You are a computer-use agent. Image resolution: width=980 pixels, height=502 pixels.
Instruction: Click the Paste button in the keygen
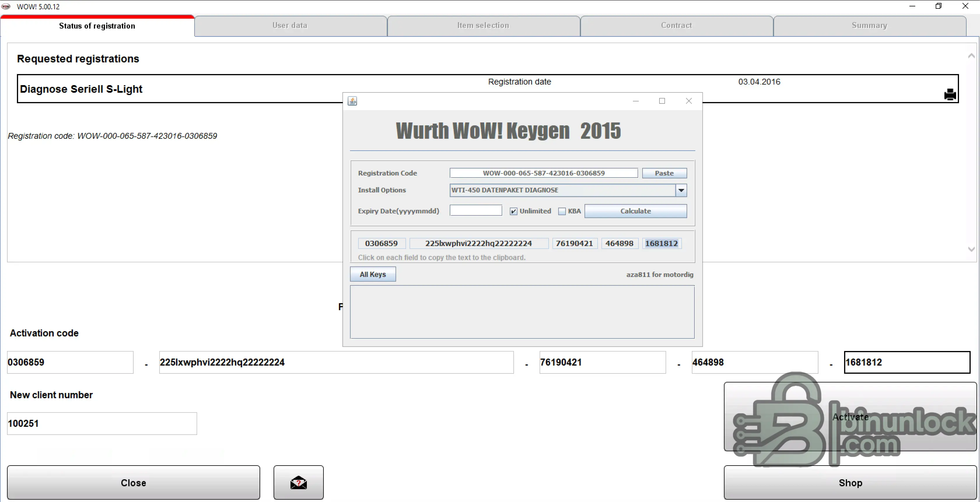click(x=664, y=173)
